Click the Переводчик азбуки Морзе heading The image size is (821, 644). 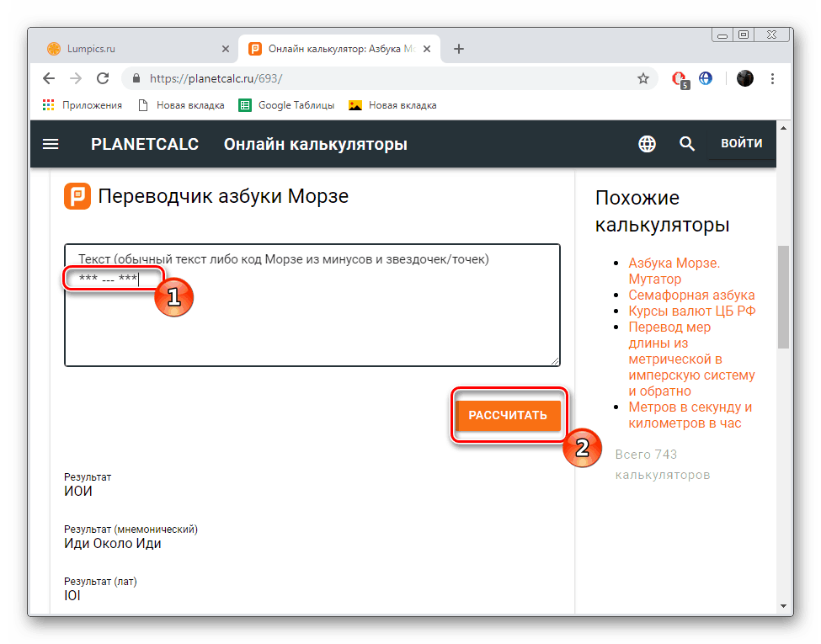(x=224, y=196)
